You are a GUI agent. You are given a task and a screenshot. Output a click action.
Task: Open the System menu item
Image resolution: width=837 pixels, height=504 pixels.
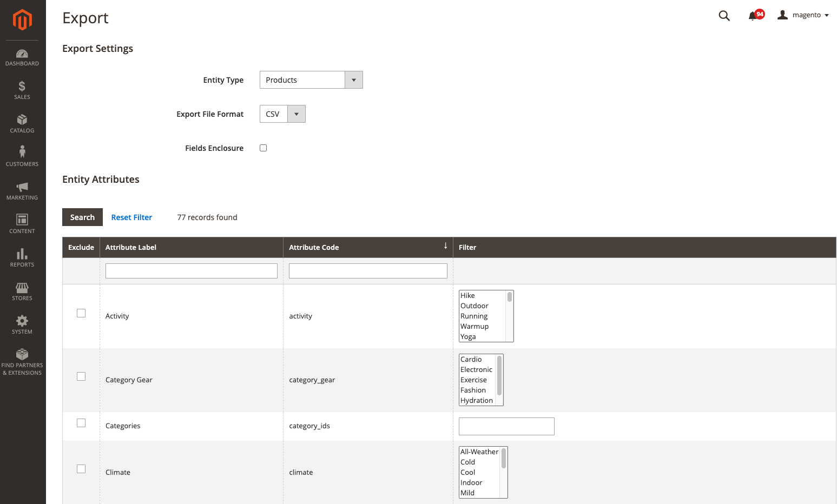point(22,324)
